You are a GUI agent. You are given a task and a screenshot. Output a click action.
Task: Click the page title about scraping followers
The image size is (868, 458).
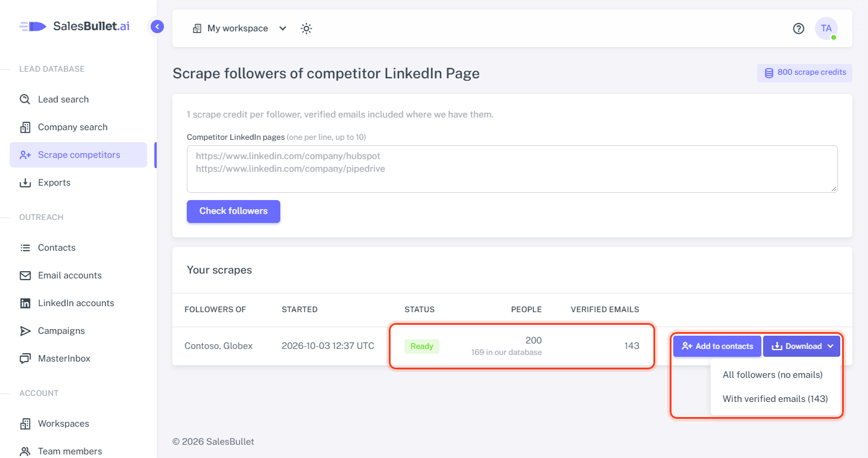(326, 74)
